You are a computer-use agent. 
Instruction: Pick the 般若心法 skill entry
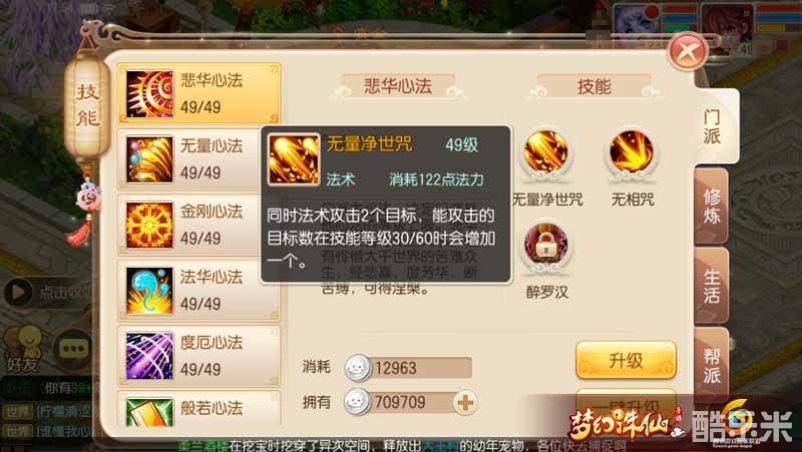tap(199, 410)
